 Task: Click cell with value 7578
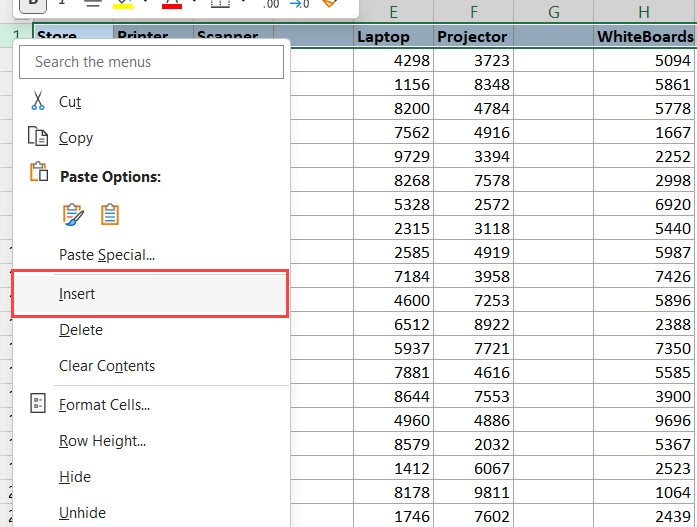pyautogui.click(x=473, y=180)
